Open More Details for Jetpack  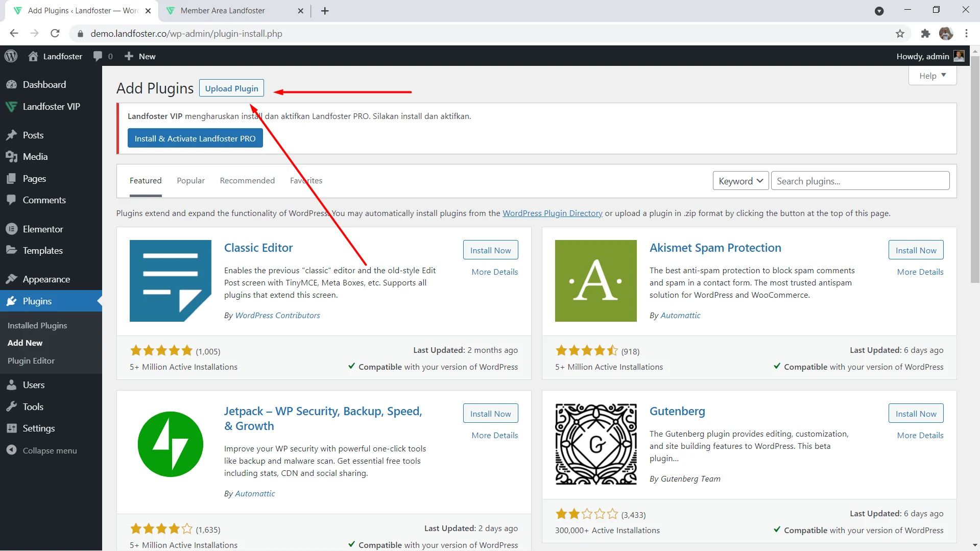coord(494,436)
